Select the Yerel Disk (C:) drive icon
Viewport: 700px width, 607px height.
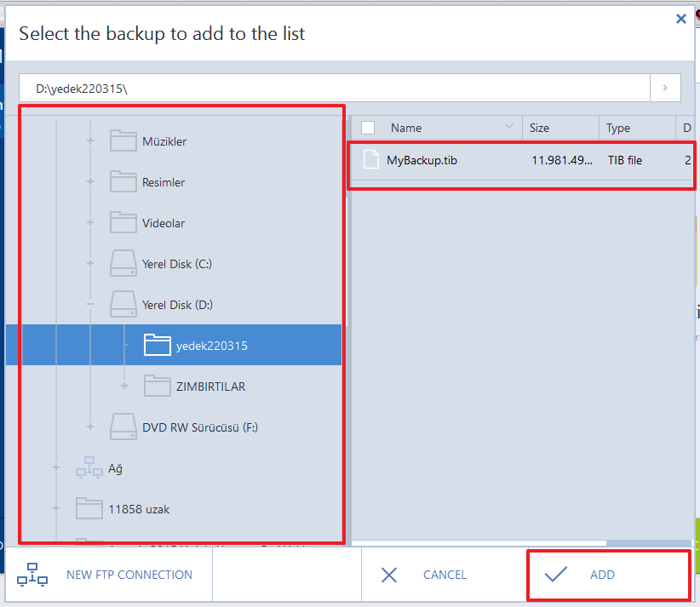[123, 264]
